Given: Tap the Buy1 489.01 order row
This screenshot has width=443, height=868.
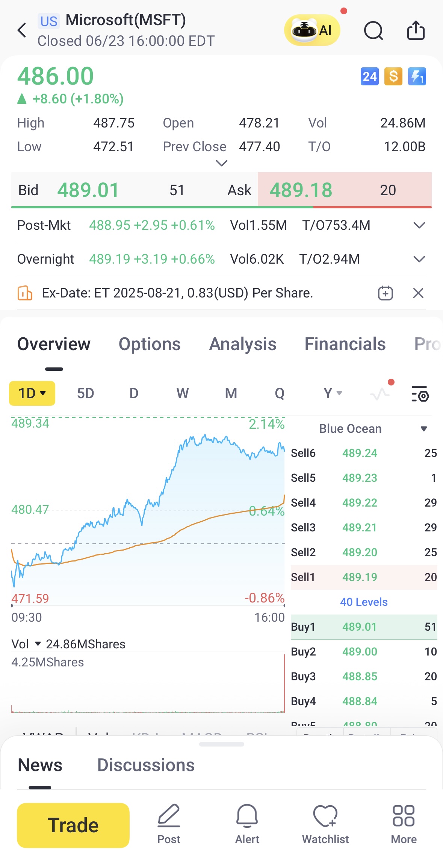Looking at the screenshot, I should point(364,627).
